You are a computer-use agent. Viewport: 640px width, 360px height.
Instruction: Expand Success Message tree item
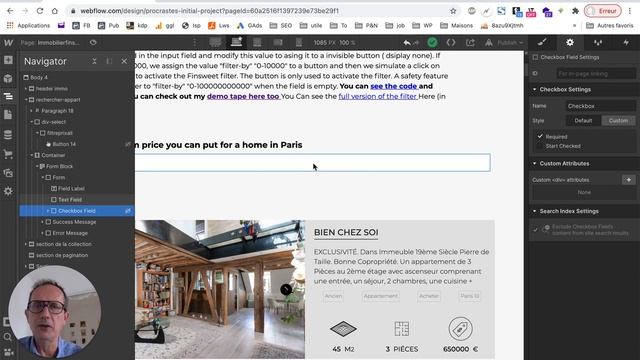click(42, 222)
